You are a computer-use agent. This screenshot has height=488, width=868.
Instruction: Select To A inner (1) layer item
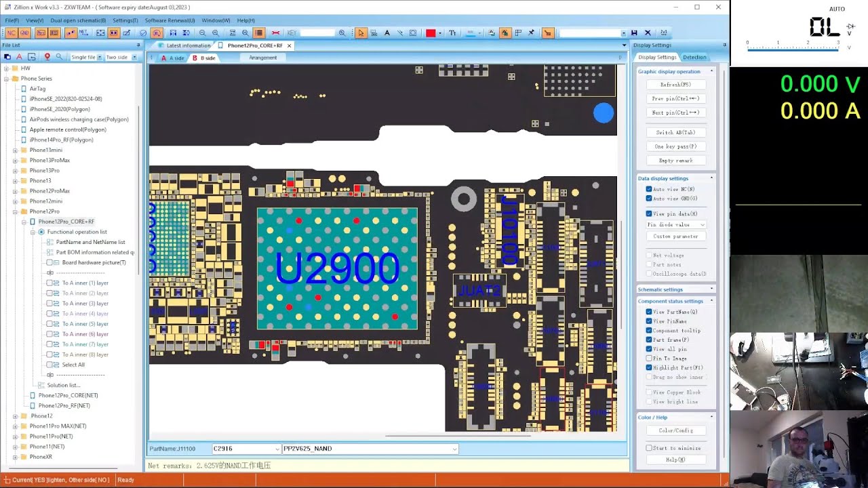coord(85,283)
